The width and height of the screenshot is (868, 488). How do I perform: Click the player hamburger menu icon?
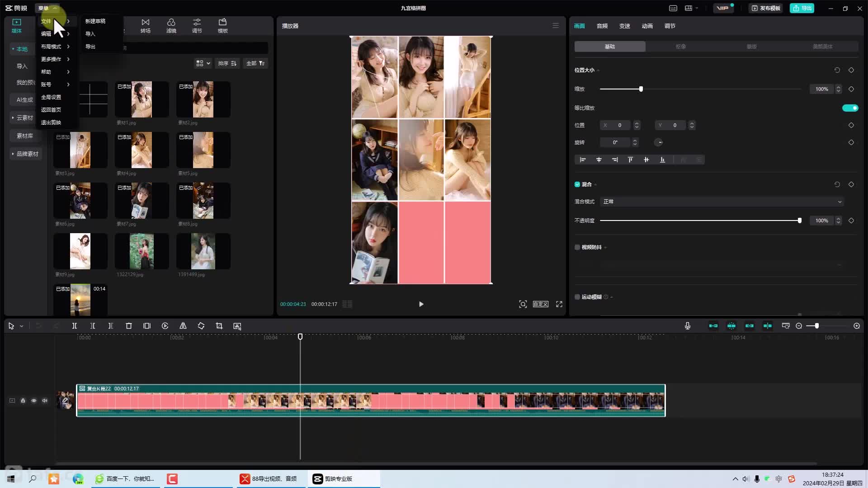(556, 26)
